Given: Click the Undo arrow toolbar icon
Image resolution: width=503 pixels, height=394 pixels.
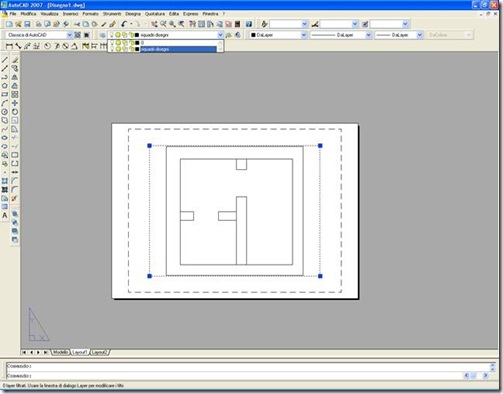Looking at the screenshot, I should 124,24.
